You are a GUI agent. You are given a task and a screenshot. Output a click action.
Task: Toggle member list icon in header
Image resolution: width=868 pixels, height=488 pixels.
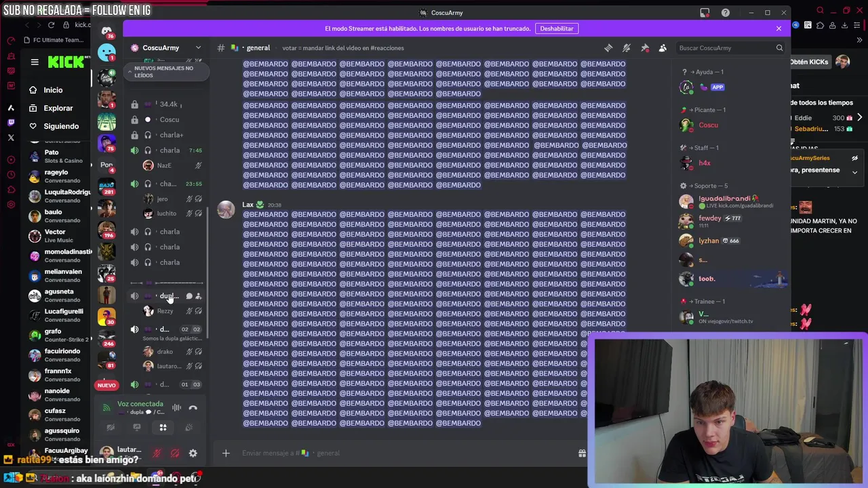[663, 48]
